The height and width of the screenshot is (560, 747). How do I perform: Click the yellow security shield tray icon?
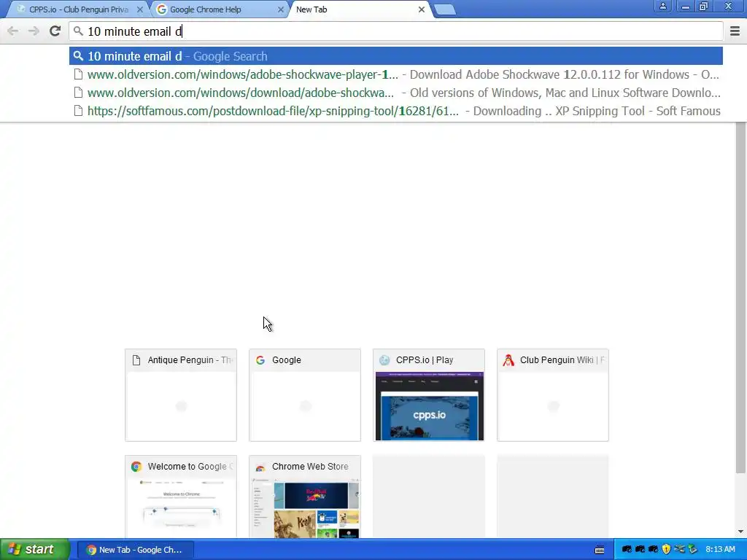pos(666,550)
